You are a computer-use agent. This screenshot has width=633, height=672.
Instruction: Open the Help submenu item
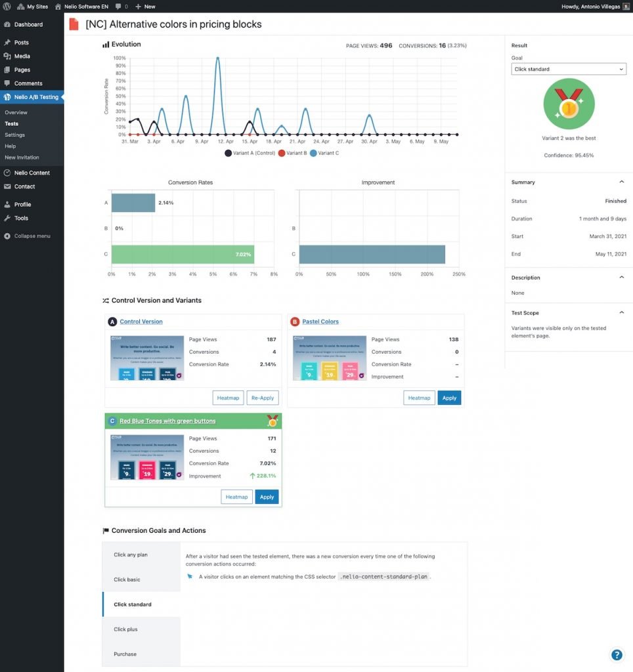[11, 146]
